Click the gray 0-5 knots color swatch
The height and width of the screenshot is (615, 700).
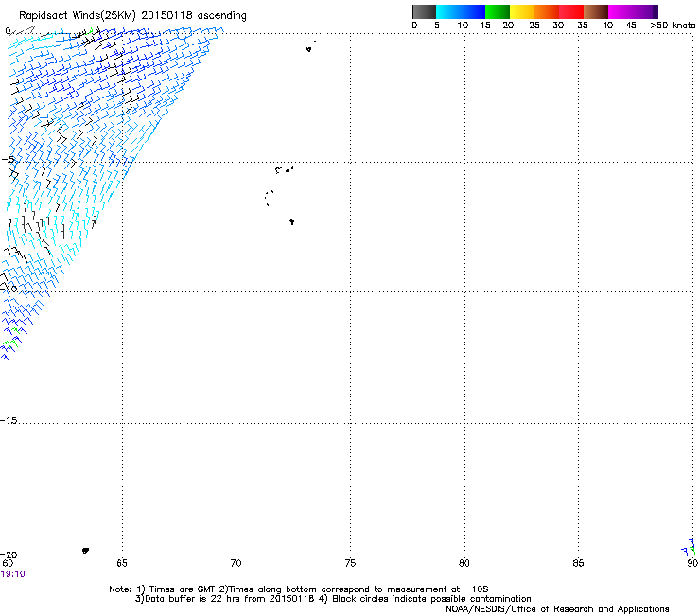click(425, 11)
